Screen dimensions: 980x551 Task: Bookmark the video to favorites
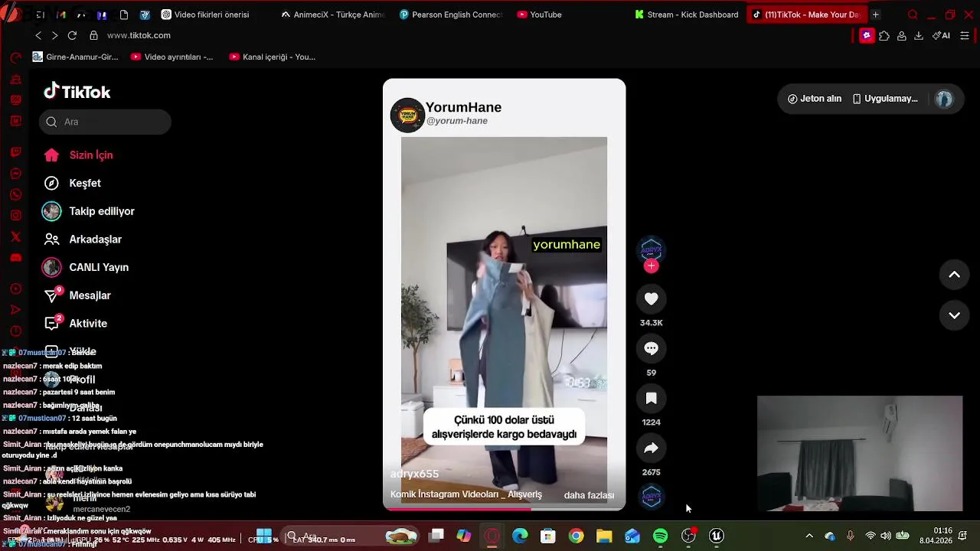click(x=651, y=398)
